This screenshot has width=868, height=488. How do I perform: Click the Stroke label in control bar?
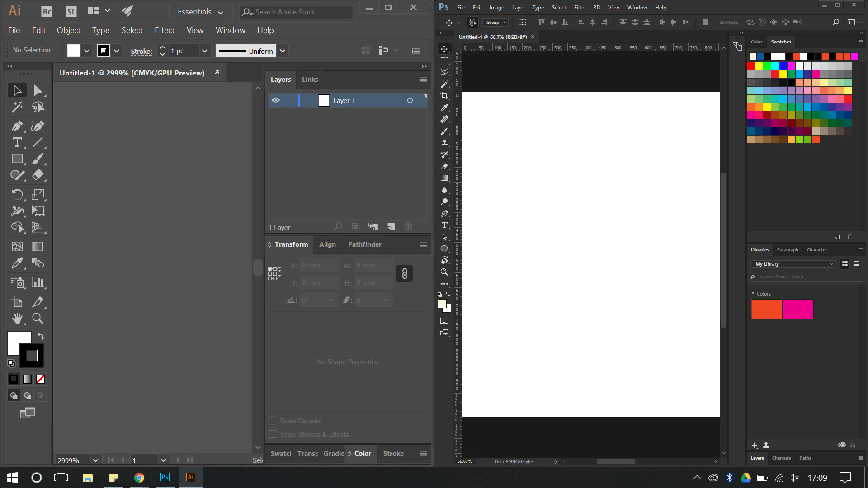142,51
